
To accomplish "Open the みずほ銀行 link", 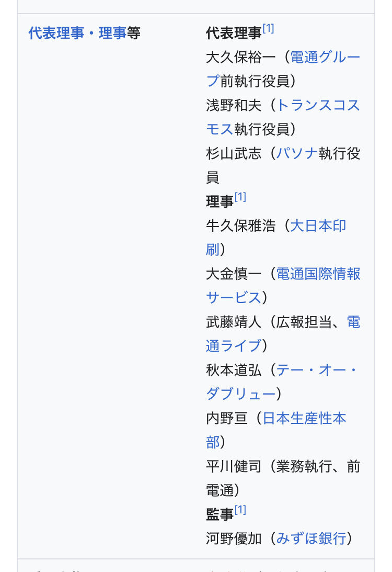I will pyautogui.click(x=311, y=539).
